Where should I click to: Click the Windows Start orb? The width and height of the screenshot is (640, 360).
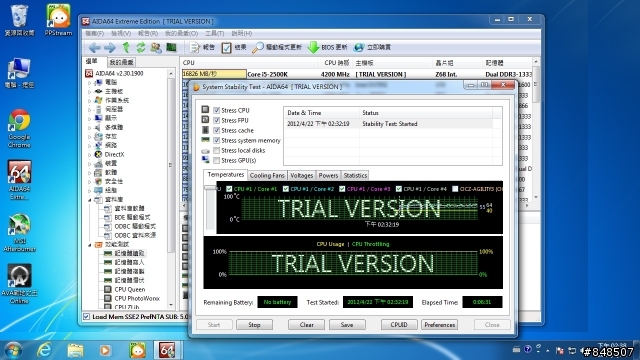[13, 350]
